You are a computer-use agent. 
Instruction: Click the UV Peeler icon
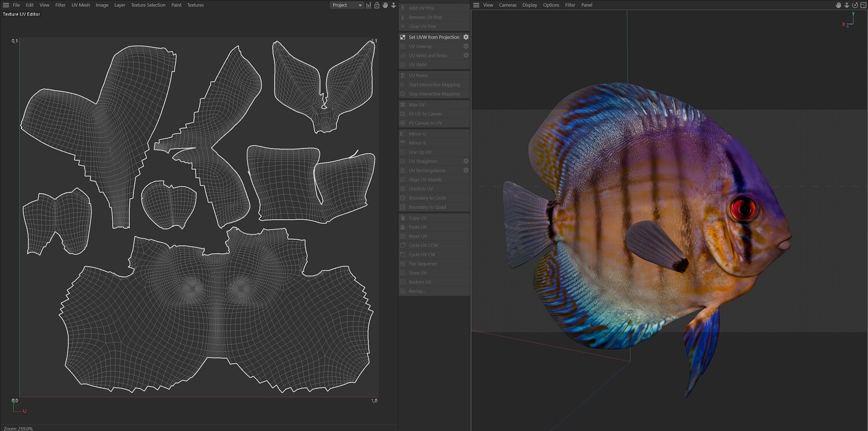pos(403,75)
